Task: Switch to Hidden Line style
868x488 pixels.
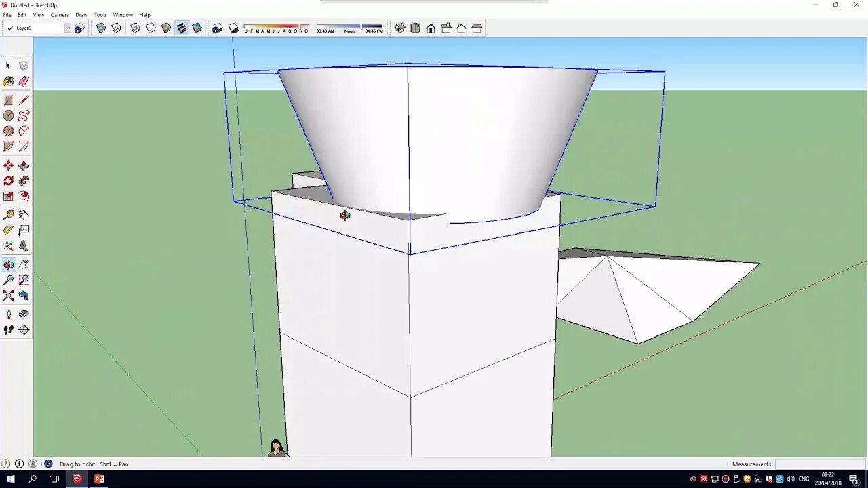Action: pos(151,28)
